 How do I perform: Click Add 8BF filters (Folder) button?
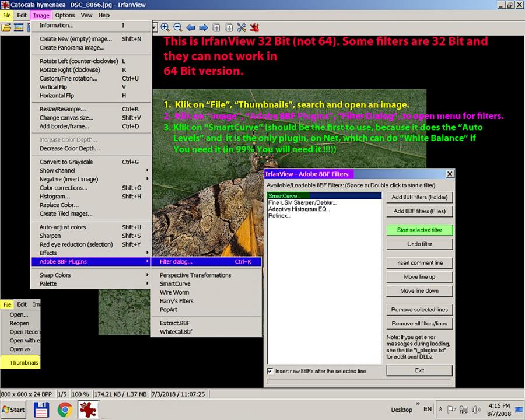tap(419, 197)
